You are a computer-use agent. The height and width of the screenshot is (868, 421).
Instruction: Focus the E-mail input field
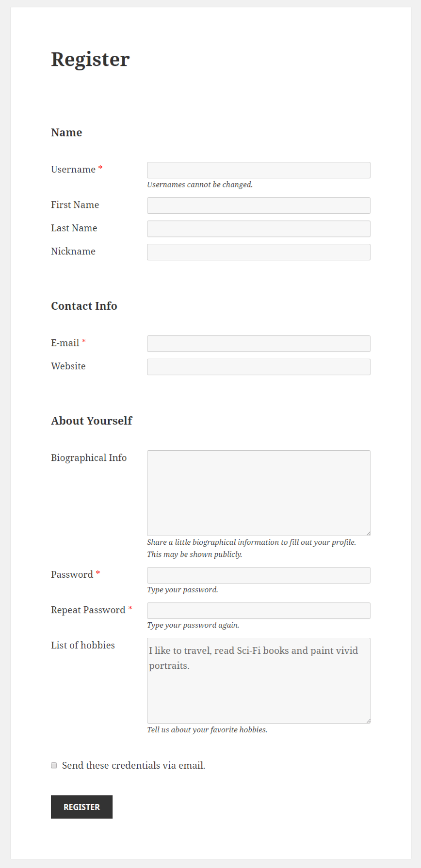pyautogui.click(x=259, y=344)
